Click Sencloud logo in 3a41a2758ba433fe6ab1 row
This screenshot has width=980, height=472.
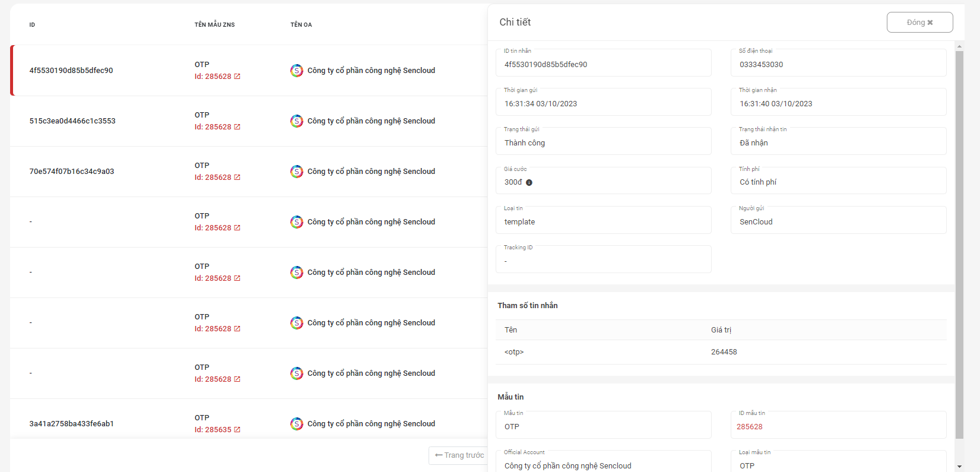point(297,424)
